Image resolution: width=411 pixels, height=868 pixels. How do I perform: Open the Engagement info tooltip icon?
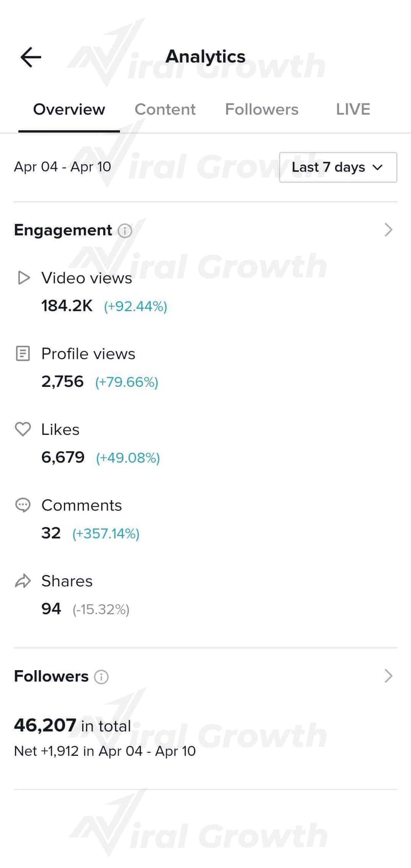(x=125, y=232)
